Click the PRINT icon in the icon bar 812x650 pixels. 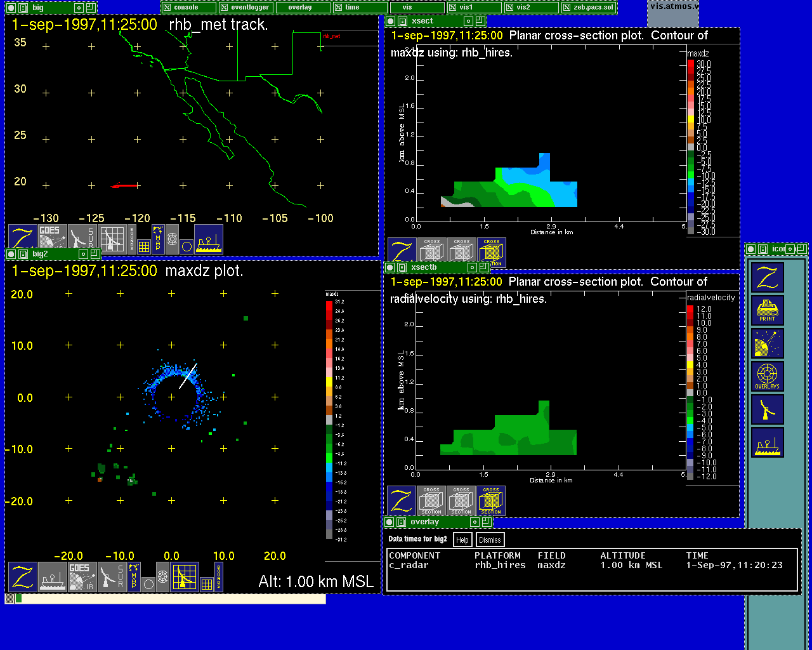pos(767,311)
